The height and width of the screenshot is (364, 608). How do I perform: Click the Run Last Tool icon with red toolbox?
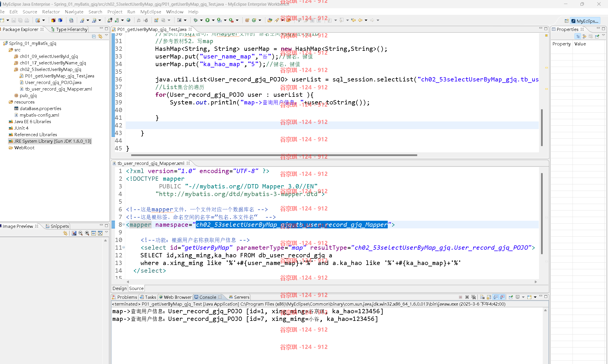(231, 20)
